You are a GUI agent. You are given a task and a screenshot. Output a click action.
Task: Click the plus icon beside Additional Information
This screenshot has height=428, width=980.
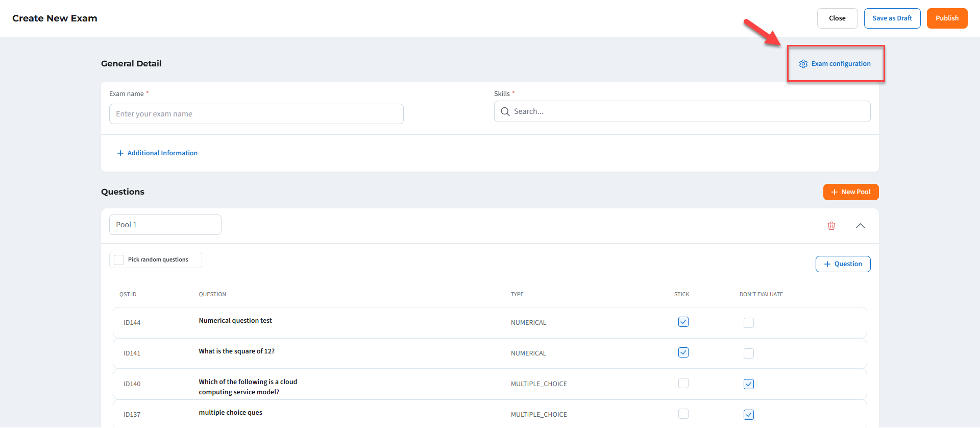(120, 153)
